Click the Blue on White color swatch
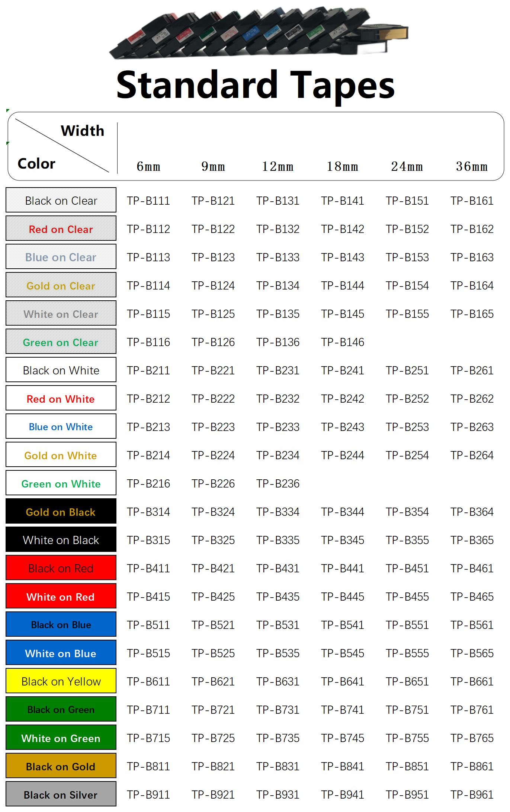Screen dimensions: 510x812 pos(61,426)
